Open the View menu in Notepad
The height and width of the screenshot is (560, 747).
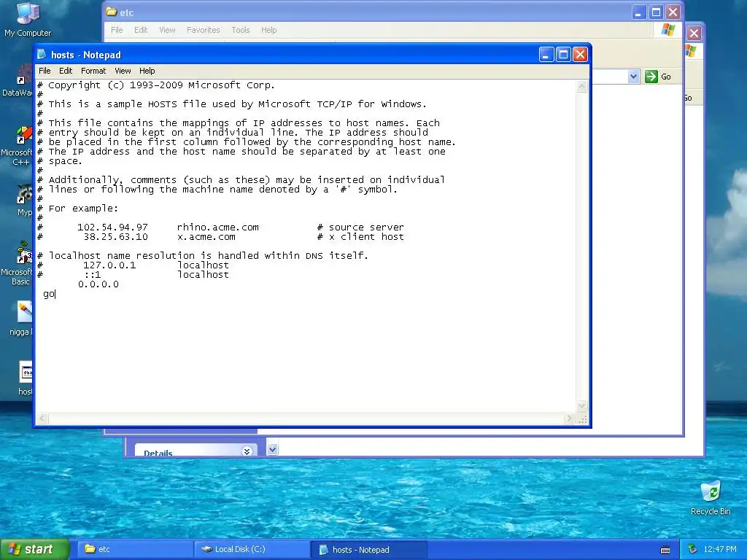[123, 71]
